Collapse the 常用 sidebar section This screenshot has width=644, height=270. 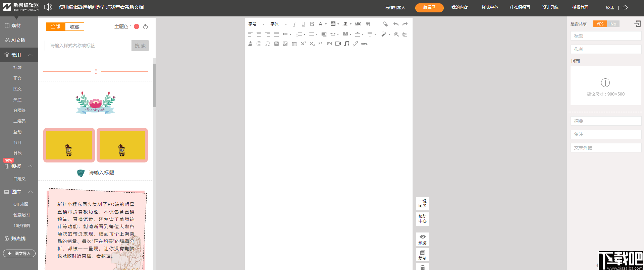point(31,55)
